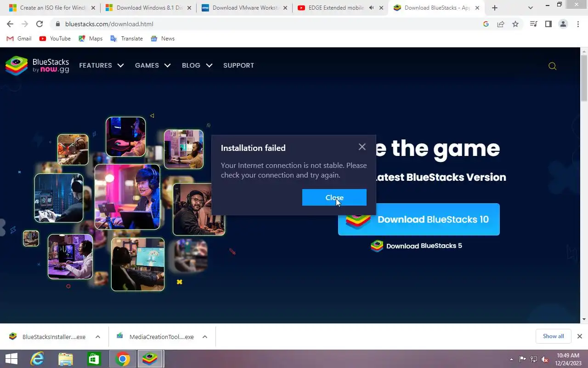This screenshot has height=368, width=588.
Task: Expand options for MediaCreationTool download
Action: 205,337
